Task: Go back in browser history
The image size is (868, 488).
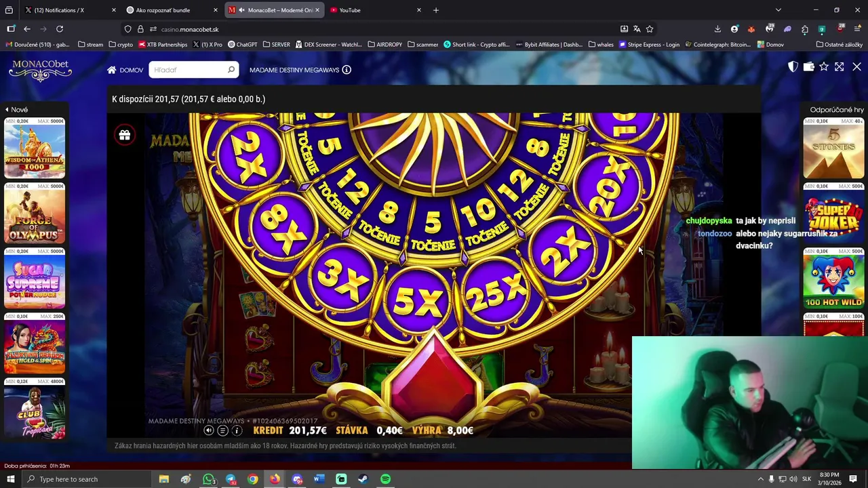Action: pos(27,29)
